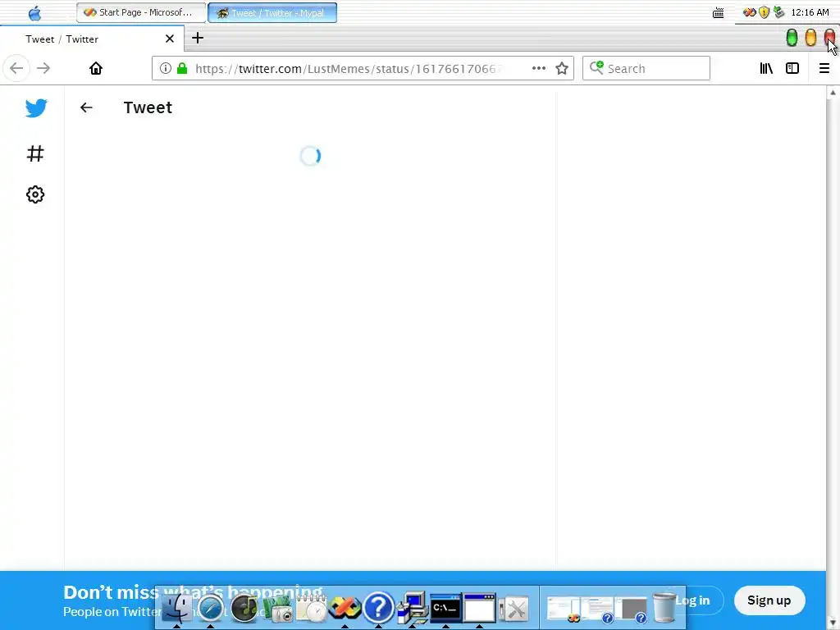Open the Trash can in the dock

[x=664, y=607]
